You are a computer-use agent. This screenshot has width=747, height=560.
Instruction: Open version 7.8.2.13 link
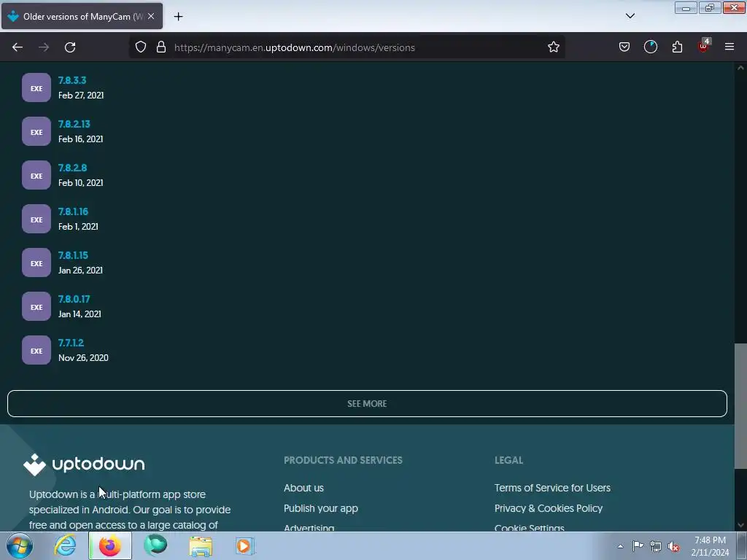[74, 124]
